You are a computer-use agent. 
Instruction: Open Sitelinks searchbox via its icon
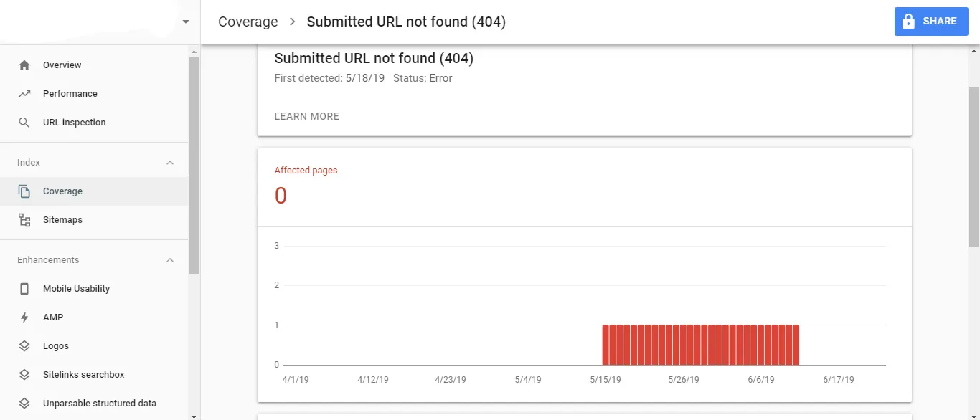click(24, 374)
